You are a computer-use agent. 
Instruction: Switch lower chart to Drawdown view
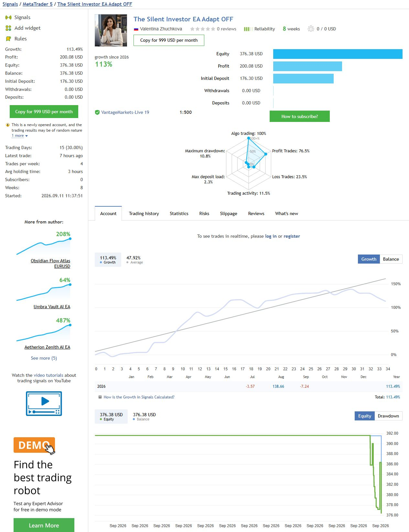click(x=388, y=416)
